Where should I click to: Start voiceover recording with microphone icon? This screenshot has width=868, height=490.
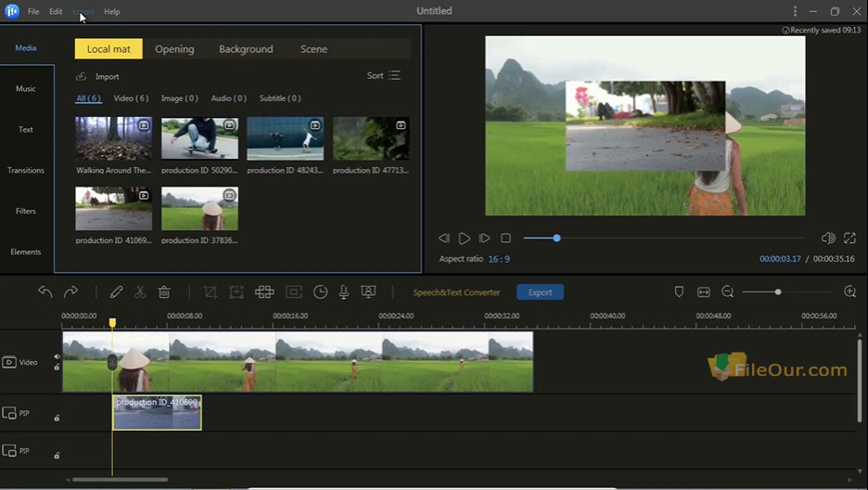coord(344,291)
